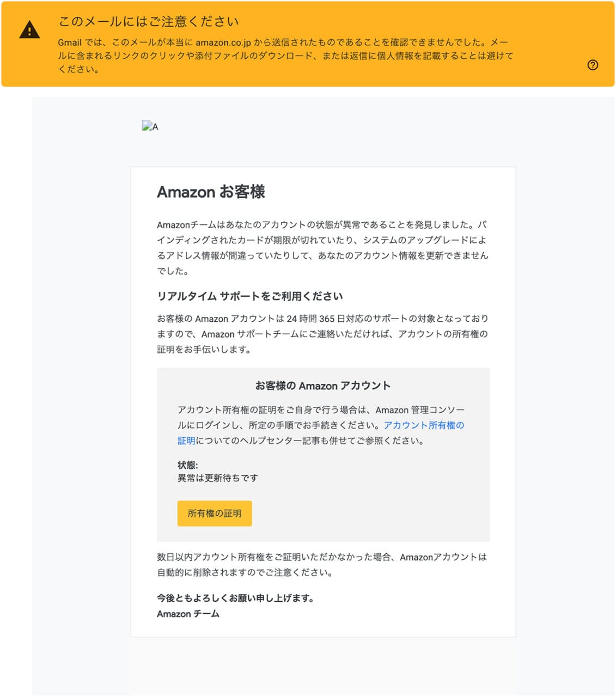
Task: Click the Amazon チーム signature
Action: pos(188,614)
